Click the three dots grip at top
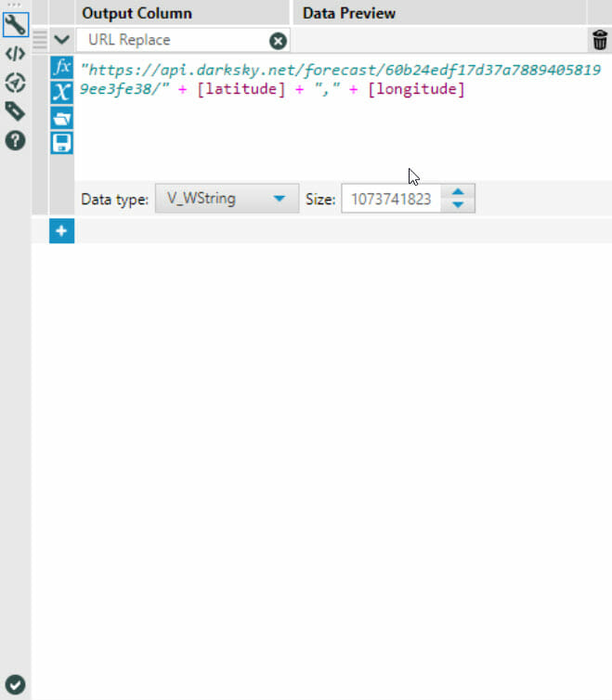 (14, 5)
